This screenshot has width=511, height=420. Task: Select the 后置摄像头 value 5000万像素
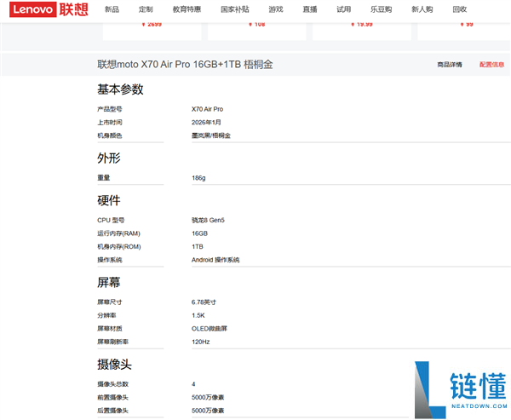pos(208,411)
